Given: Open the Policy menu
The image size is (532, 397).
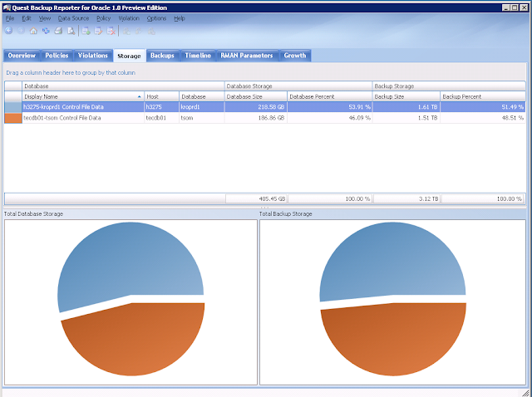Looking at the screenshot, I should tap(103, 18).
